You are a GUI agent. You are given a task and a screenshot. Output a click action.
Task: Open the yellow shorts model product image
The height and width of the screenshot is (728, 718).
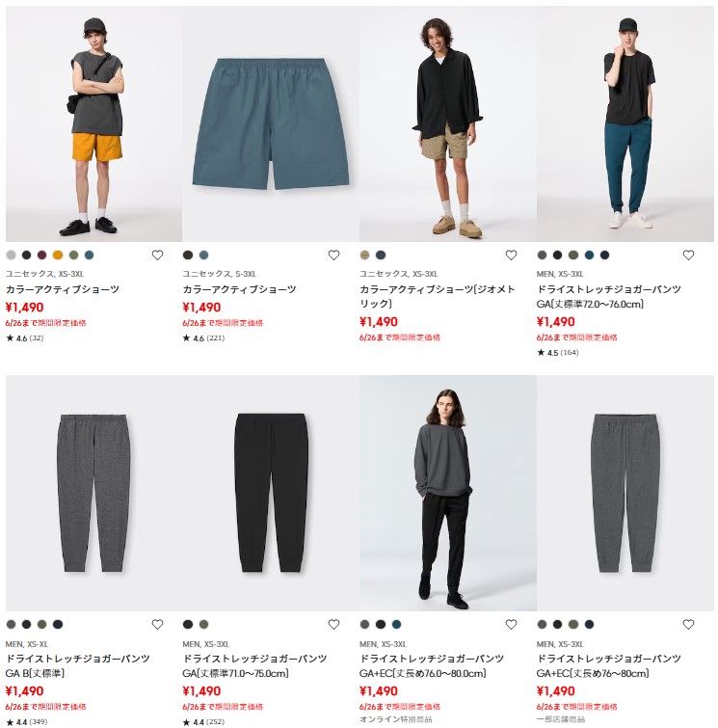[x=93, y=124]
